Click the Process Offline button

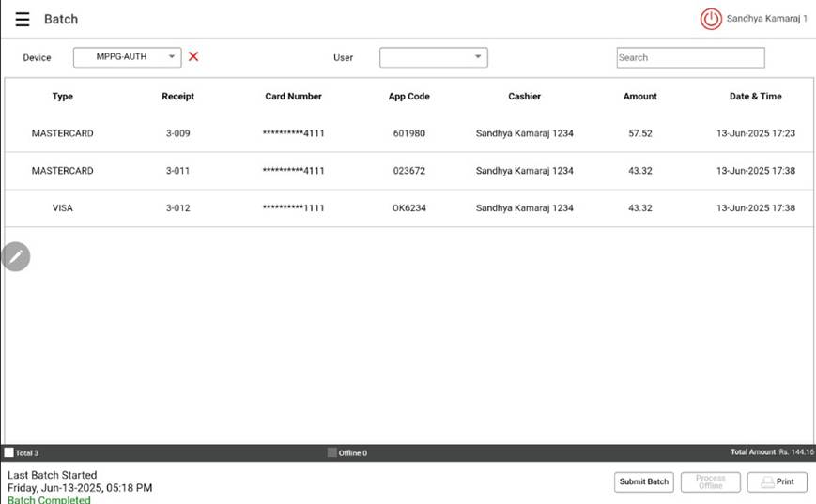tap(710, 481)
